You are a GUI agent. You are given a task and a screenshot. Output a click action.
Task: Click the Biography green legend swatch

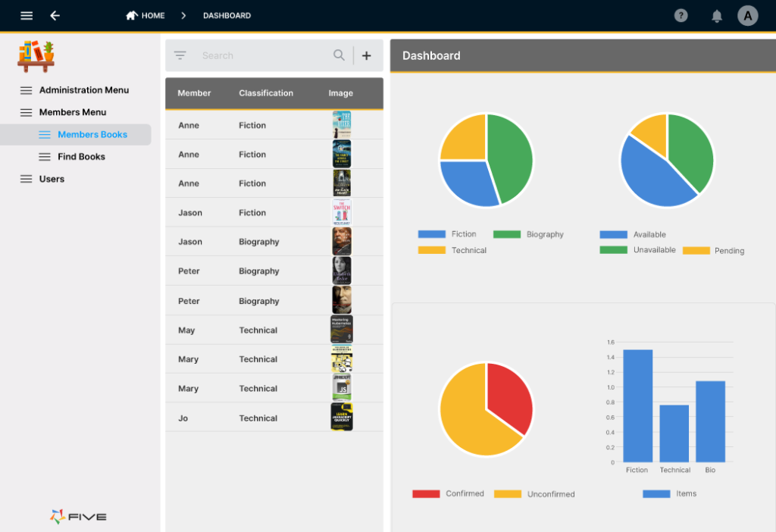(507, 234)
